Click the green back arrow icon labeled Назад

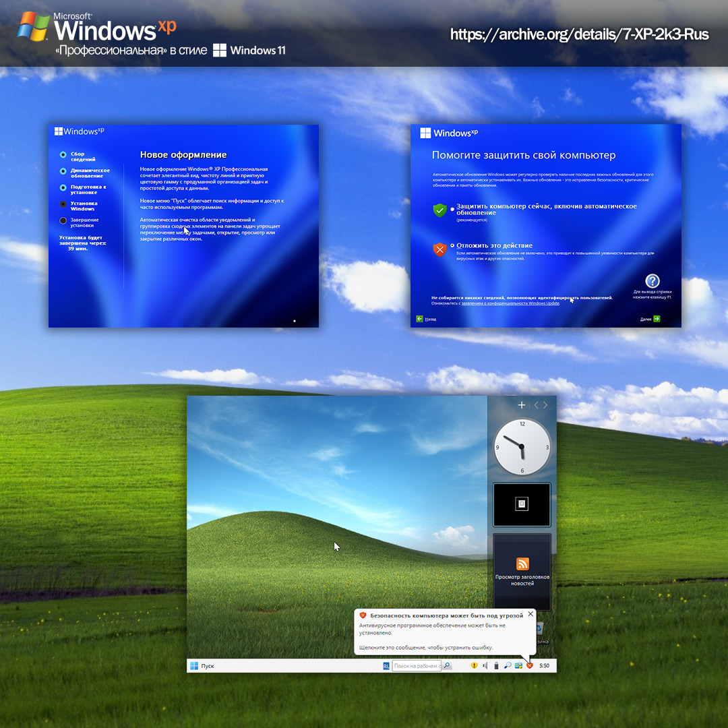(x=420, y=318)
